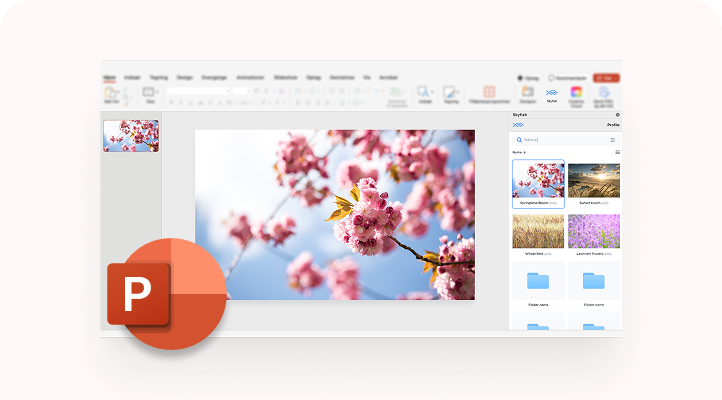Click the red share button top right

(x=605, y=77)
